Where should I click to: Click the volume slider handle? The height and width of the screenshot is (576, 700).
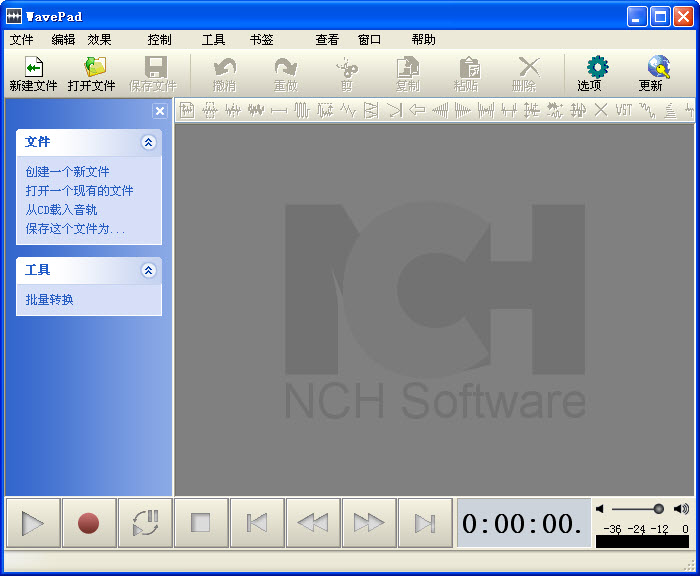pos(658,509)
